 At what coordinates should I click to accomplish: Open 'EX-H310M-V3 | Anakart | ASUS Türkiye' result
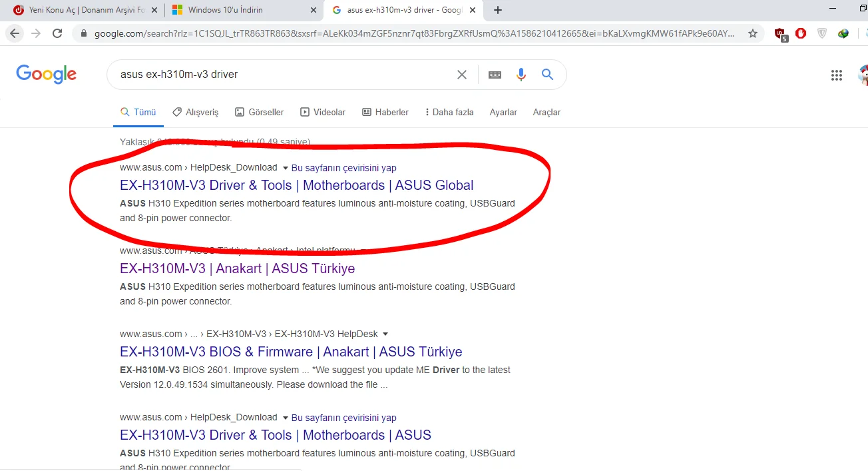pos(238,268)
